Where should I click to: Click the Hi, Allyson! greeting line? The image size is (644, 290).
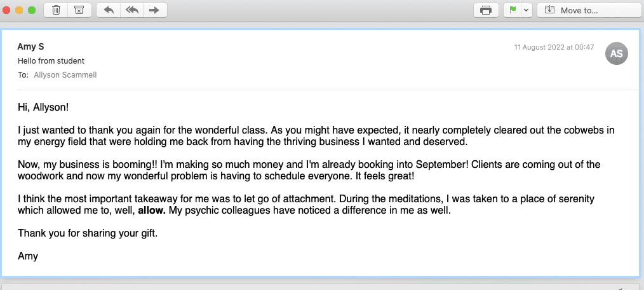43,107
